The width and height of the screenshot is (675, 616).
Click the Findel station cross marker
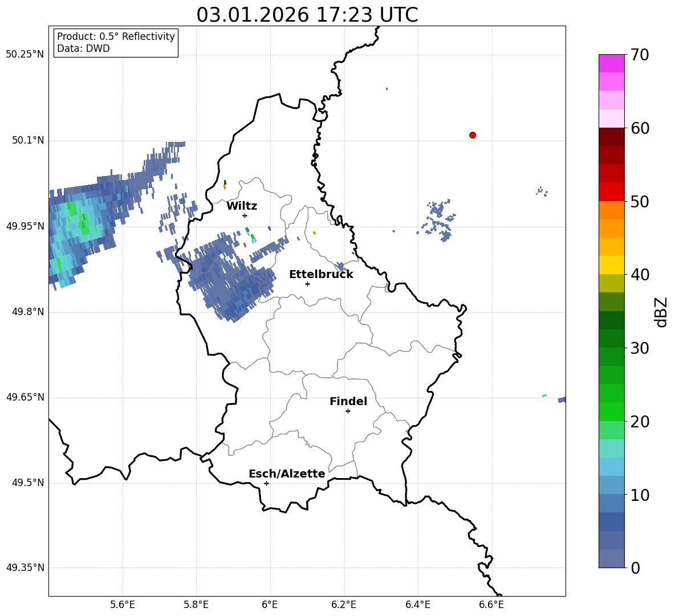pos(348,411)
